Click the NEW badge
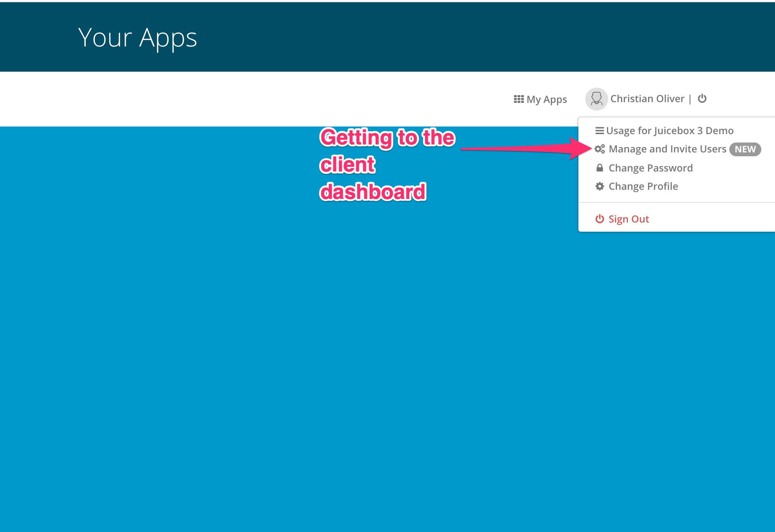 point(745,149)
